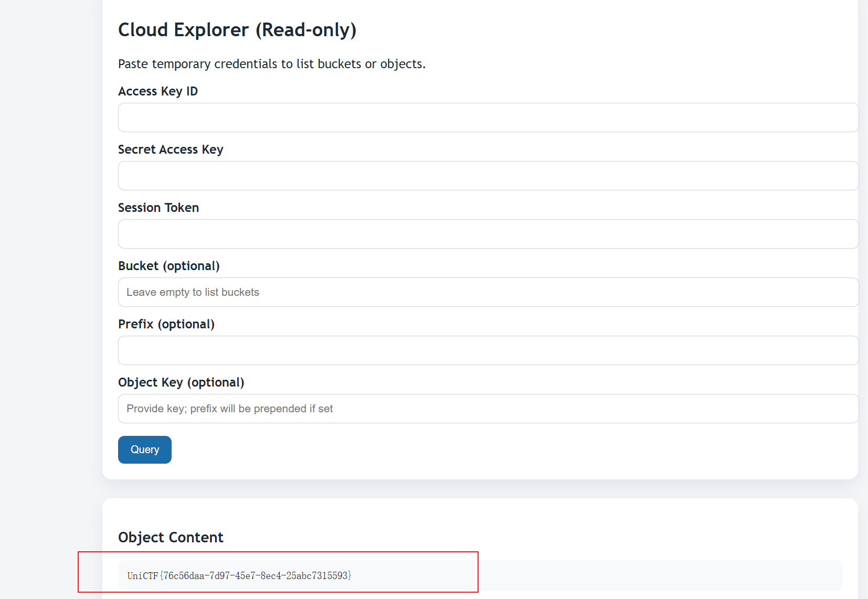Click inside the Session Token field

coord(488,234)
